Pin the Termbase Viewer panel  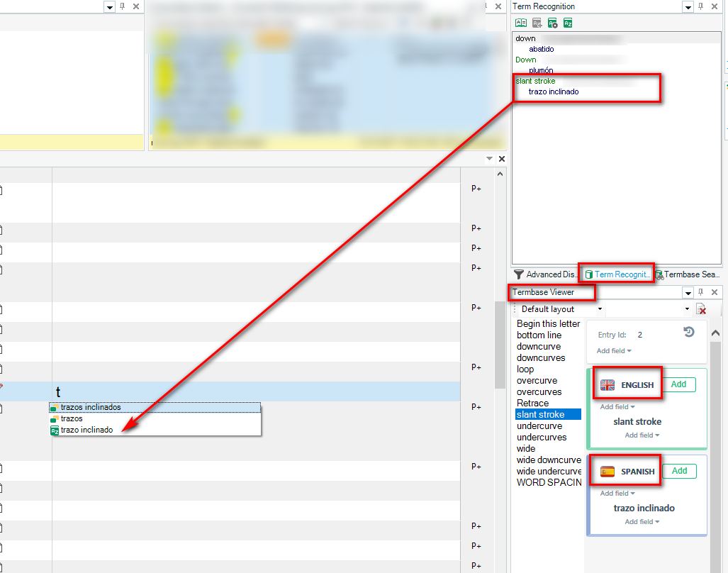tap(701, 292)
